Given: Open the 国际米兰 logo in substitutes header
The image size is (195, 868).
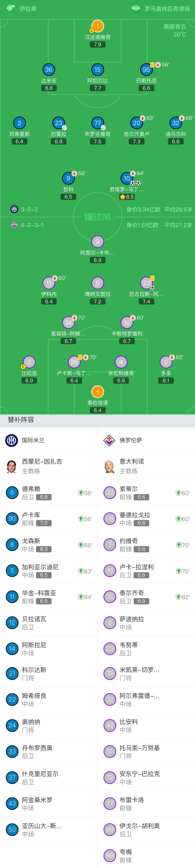Looking at the screenshot, I should point(11,440).
